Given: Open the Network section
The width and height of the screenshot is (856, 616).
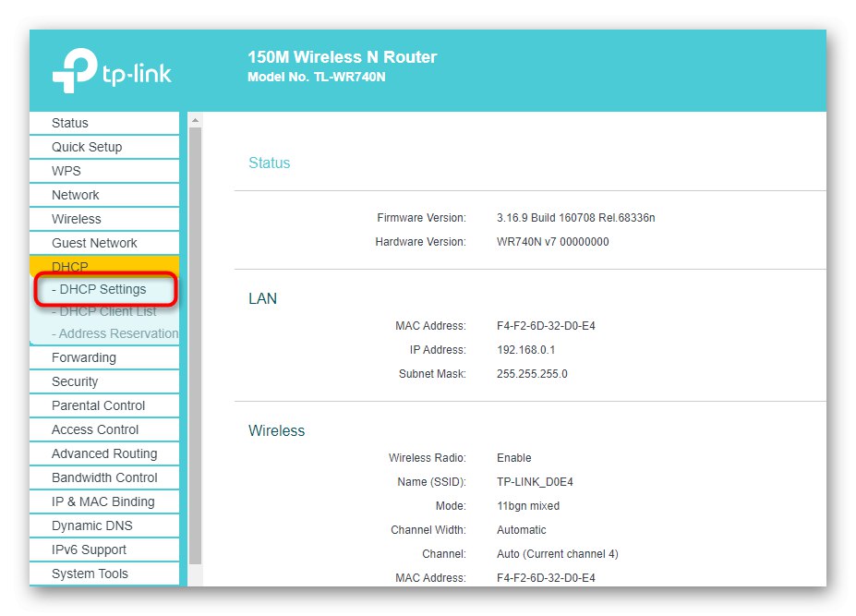Looking at the screenshot, I should tap(104, 195).
